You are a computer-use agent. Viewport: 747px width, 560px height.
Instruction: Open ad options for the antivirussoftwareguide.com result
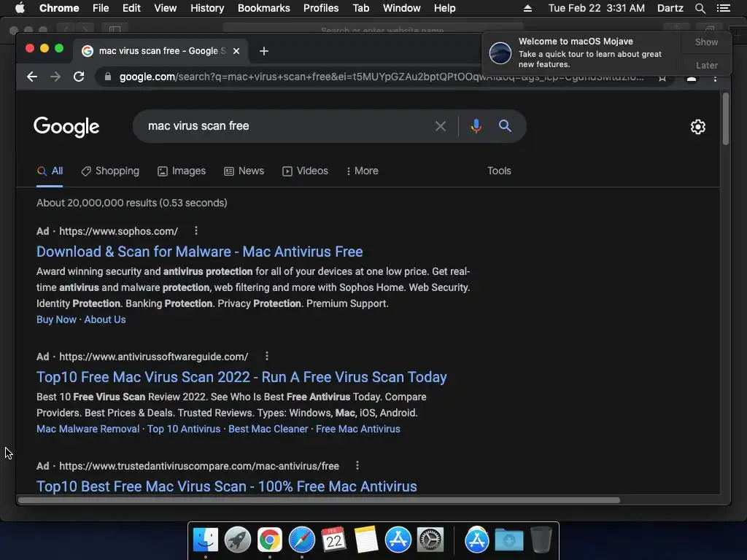[267, 356]
